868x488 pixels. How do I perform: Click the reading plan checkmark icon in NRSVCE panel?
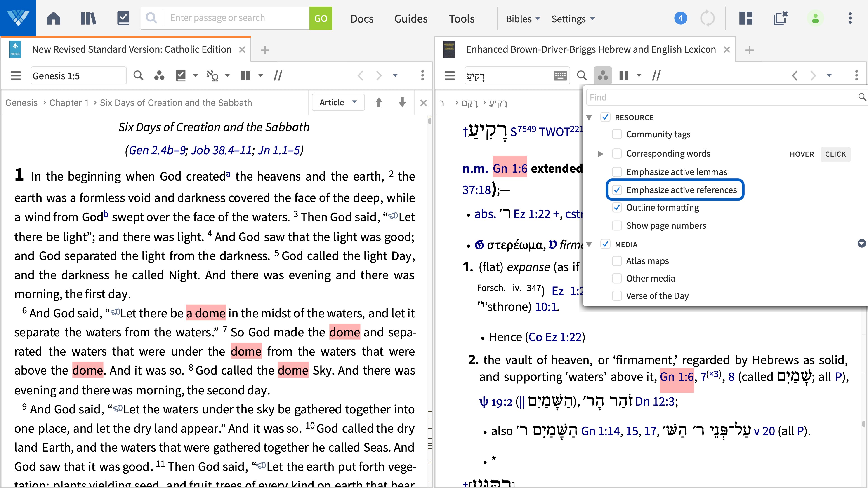point(181,75)
